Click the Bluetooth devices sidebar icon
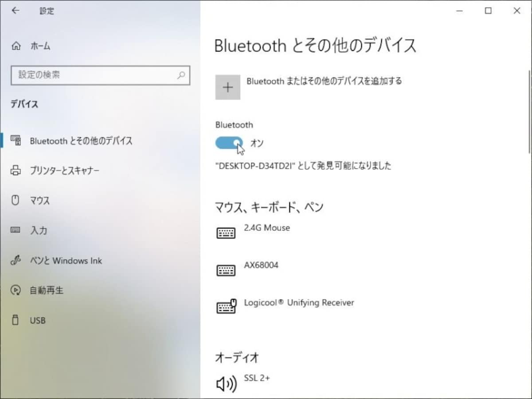The image size is (532, 399). coord(16,141)
